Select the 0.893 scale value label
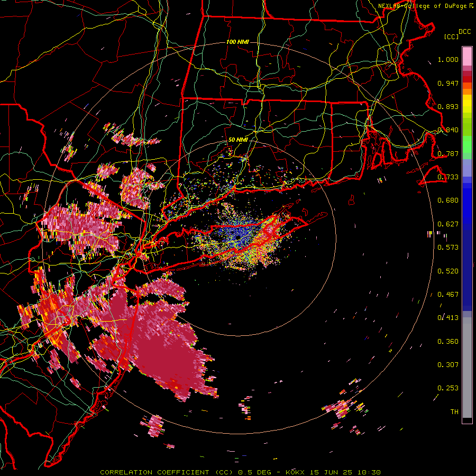Viewport: 476px width, 476px height. (x=448, y=106)
